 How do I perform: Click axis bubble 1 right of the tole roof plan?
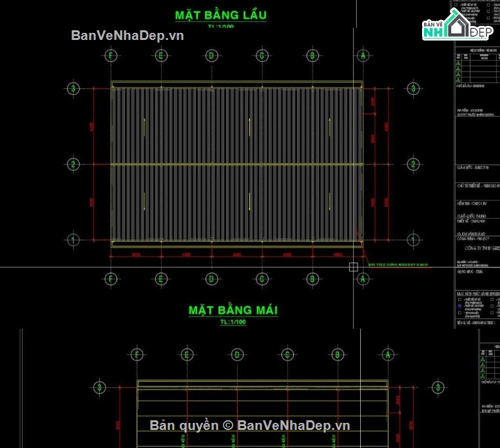[413, 240]
